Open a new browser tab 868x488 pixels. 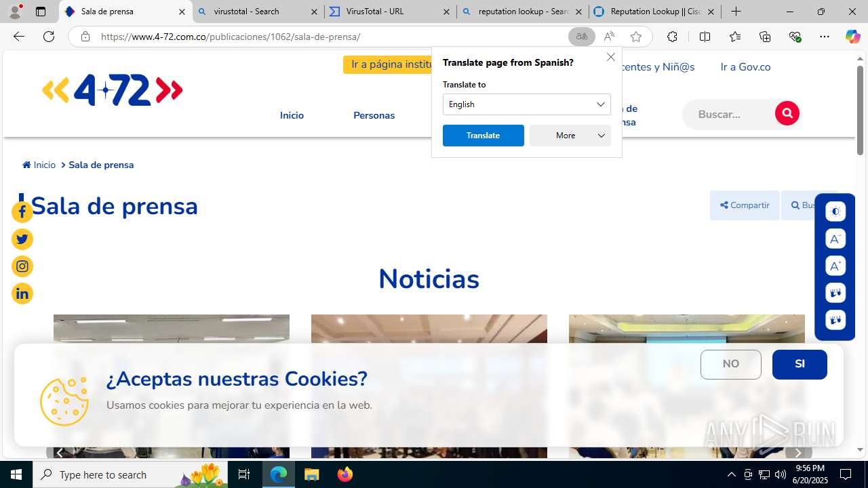[736, 12]
